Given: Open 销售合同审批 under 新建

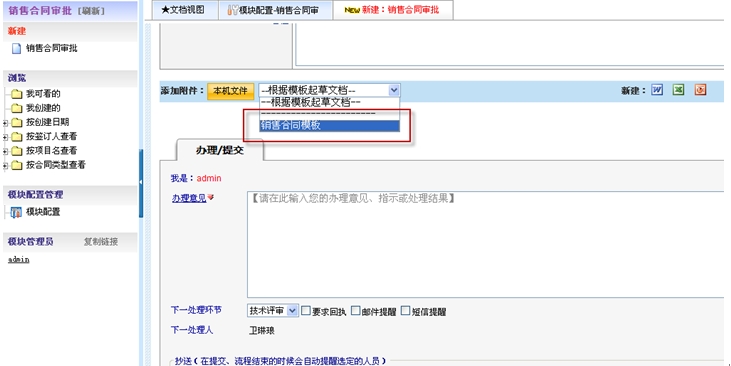Looking at the screenshot, I should [51, 48].
